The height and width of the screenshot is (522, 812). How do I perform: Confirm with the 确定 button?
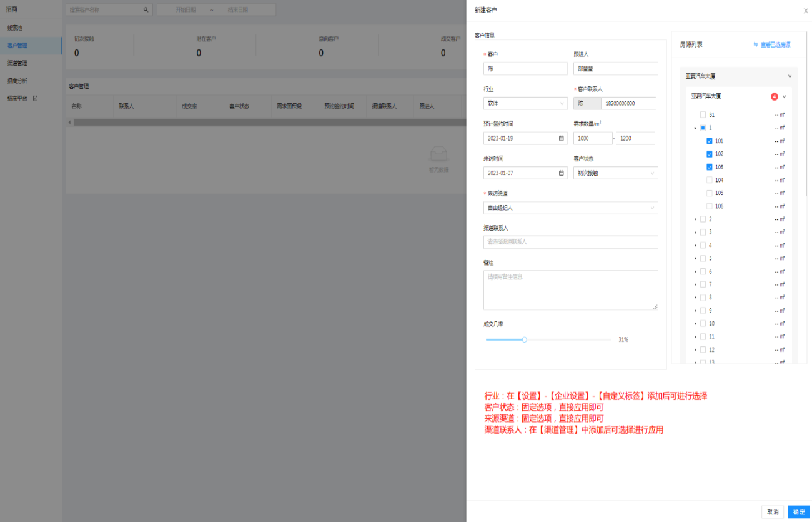[799, 512]
